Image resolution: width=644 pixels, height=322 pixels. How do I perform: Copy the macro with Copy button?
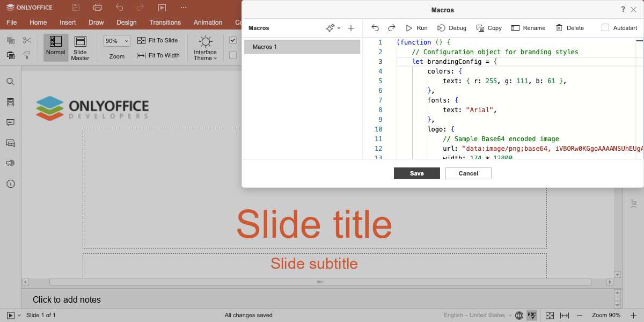point(489,28)
